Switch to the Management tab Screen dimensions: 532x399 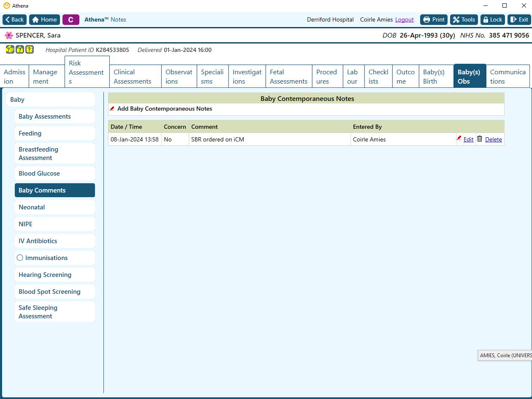click(47, 76)
